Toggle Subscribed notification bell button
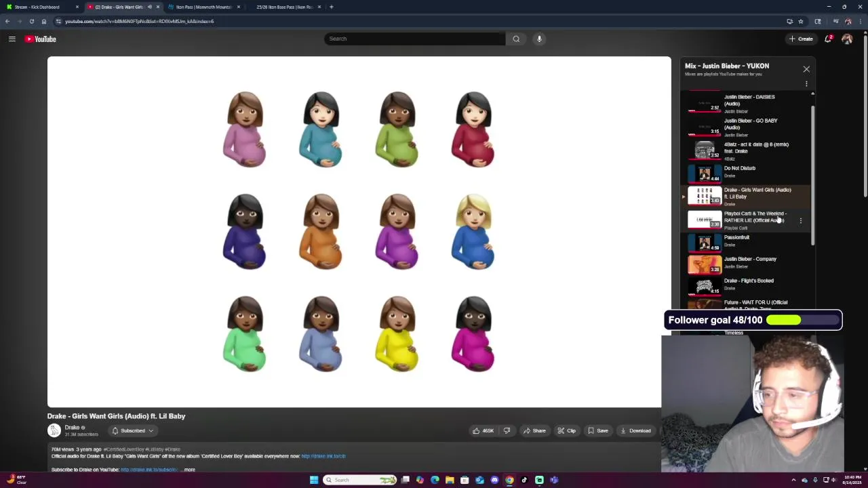The width and height of the screenshot is (868, 488). click(x=133, y=430)
